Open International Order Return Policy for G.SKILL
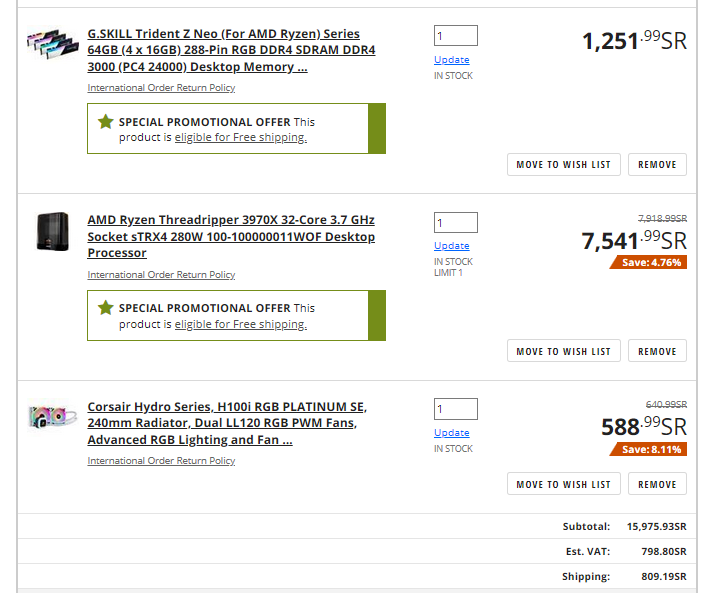The height and width of the screenshot is (593, 705). [x=161, y=88]
